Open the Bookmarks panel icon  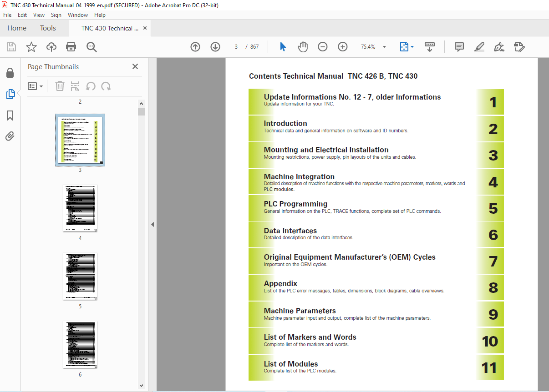[10, 116]
